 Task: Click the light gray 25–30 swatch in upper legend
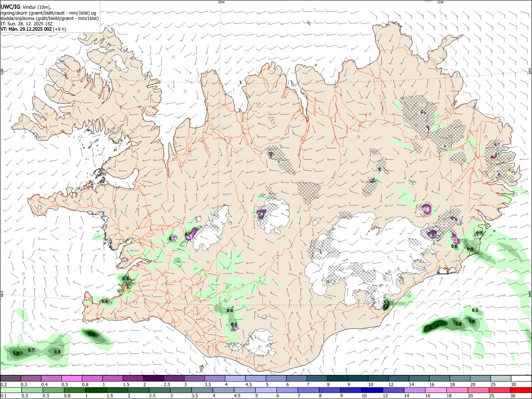(501, 379)
